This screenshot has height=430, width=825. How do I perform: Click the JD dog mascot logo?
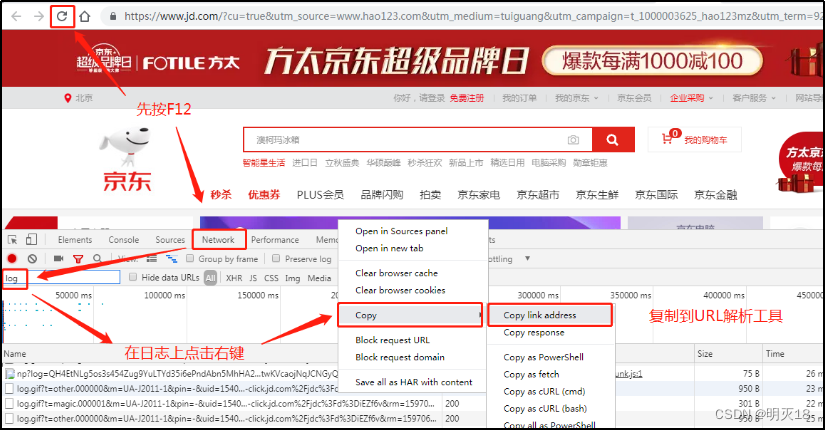click(127, 145)
